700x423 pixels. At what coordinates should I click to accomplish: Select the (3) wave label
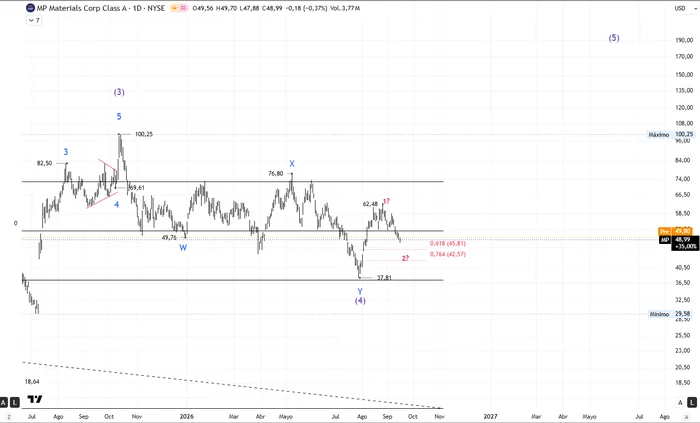click(x=119, y=92)
